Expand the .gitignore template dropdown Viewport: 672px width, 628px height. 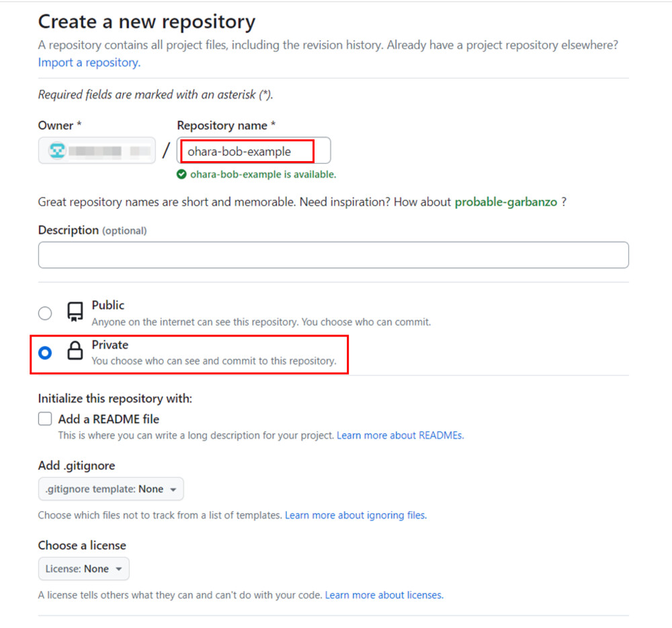111,490
